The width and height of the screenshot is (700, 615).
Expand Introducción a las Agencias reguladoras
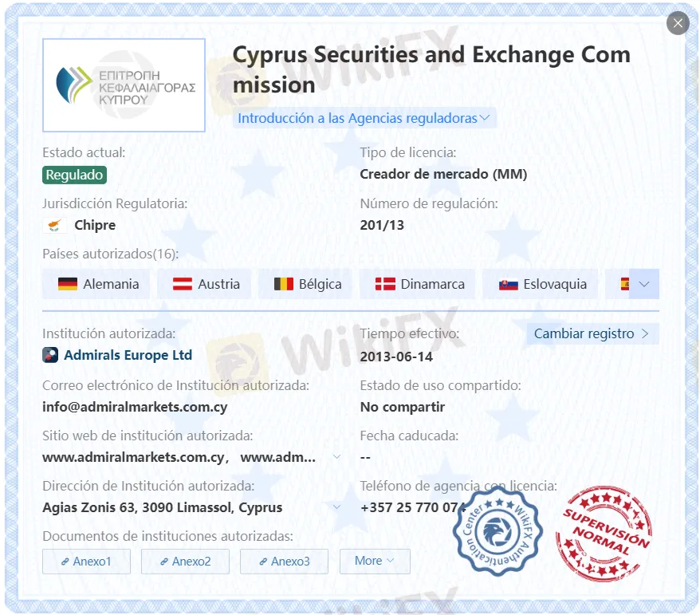(x=364, y=118)
